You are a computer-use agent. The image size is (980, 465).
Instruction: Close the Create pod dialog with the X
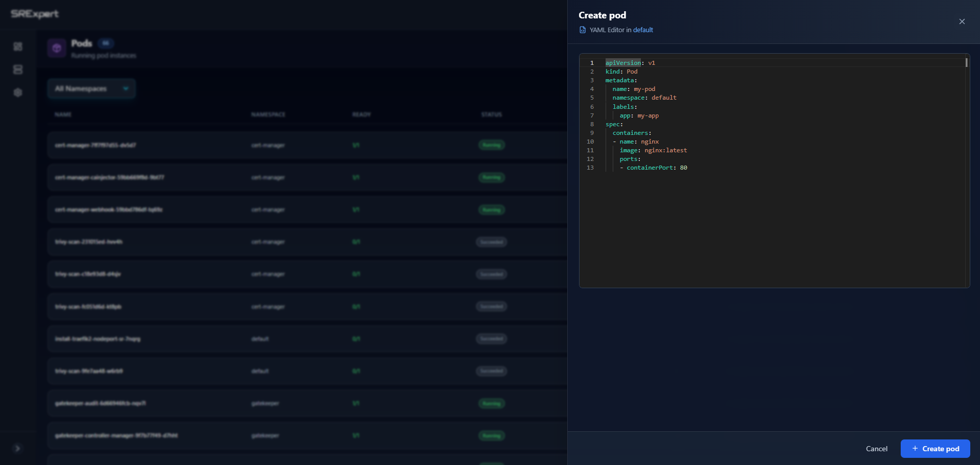[962, 21]
